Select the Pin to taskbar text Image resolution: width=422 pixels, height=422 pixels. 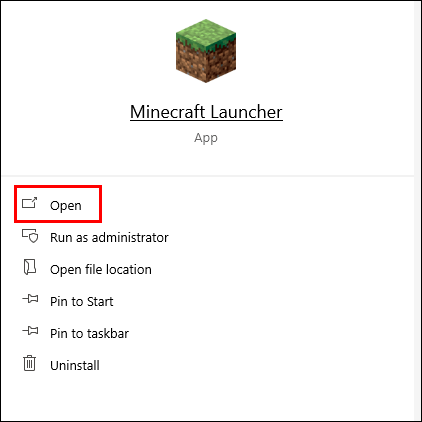[x=89, y=334]
